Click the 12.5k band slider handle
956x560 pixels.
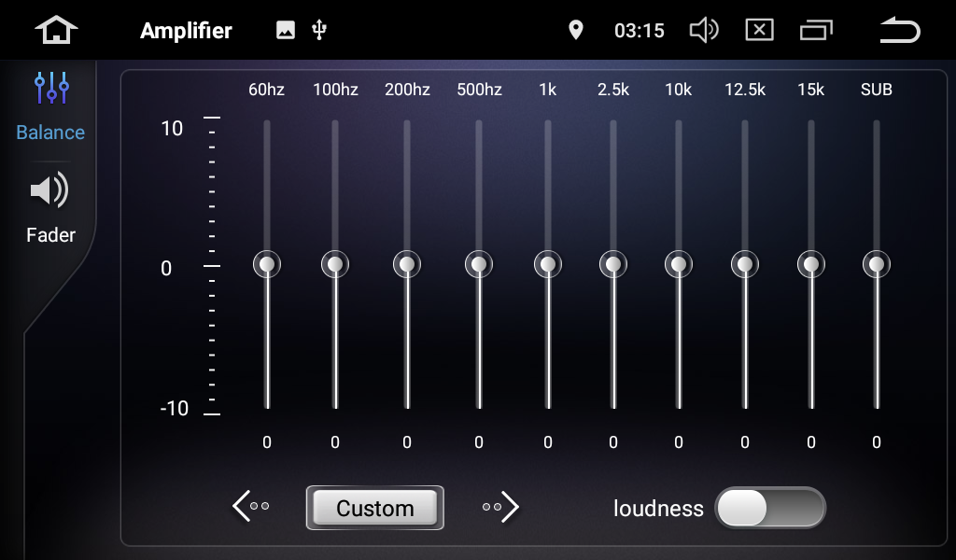[745, 264]
